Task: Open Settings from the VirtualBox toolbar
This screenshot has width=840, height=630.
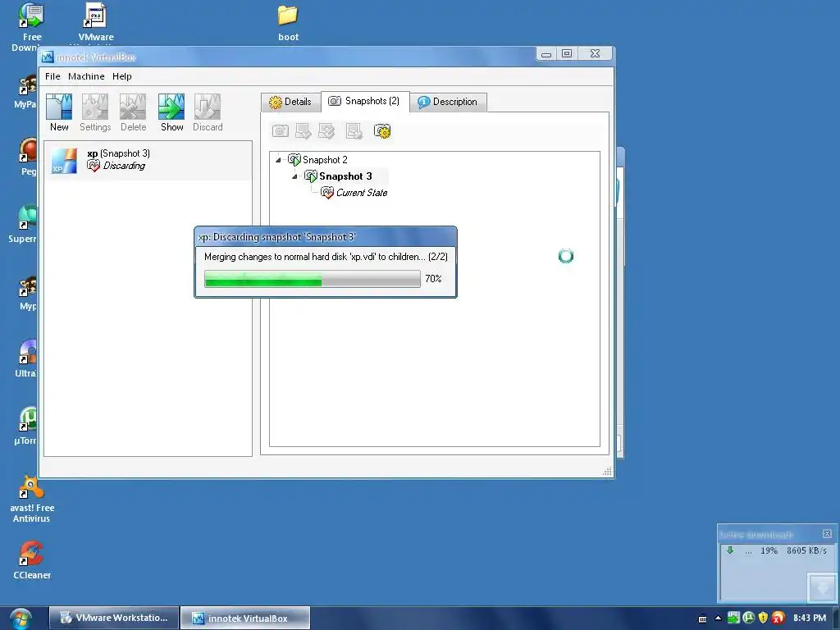Action: (x=95, y=112)
